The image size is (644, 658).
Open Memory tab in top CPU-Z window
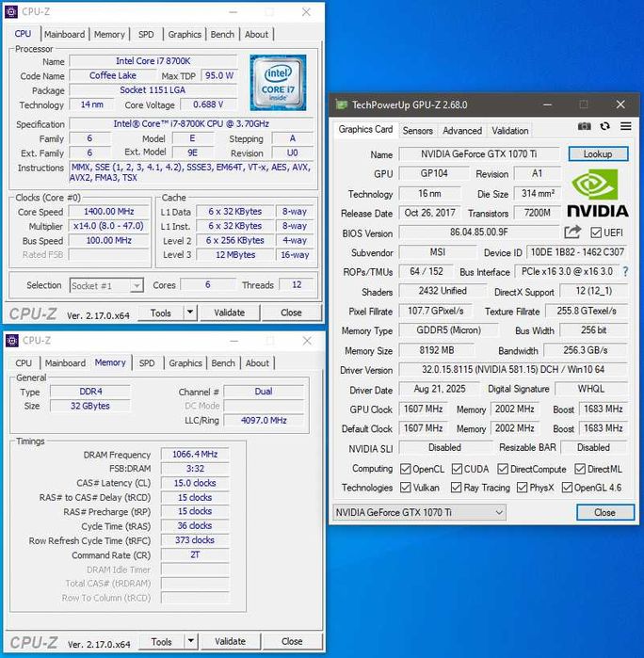109,35
